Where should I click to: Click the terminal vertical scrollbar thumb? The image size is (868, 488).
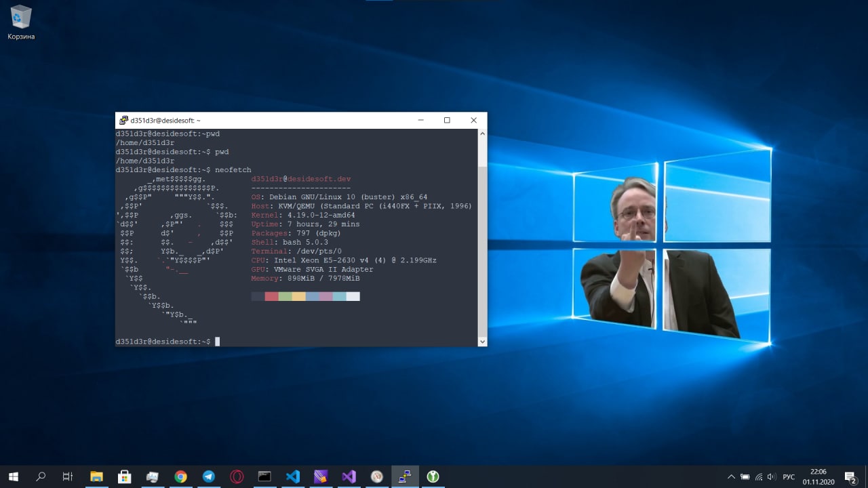482,251
